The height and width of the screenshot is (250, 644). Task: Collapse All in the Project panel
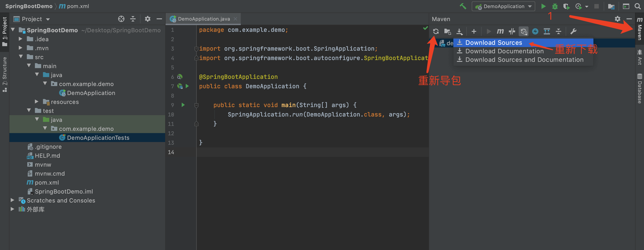tap(133, 19)
